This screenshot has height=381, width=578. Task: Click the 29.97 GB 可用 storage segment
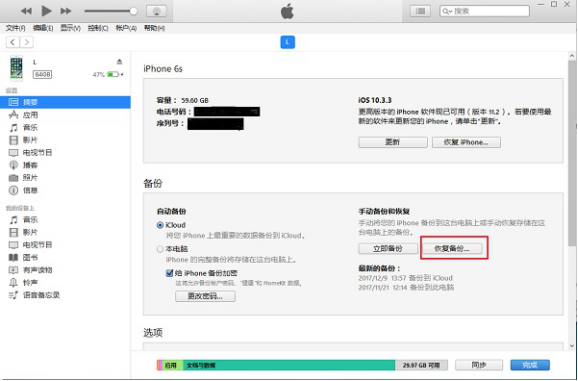click(421, 365)
